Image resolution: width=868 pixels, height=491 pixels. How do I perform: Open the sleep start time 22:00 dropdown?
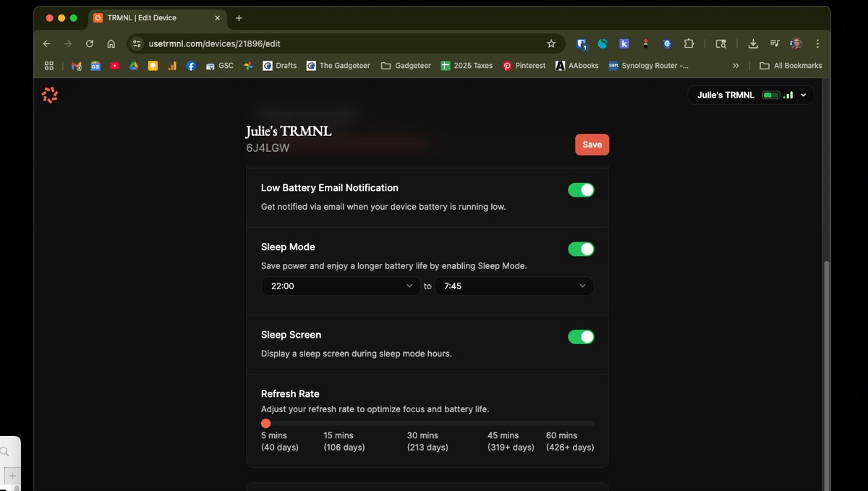(x=341, y=286)
